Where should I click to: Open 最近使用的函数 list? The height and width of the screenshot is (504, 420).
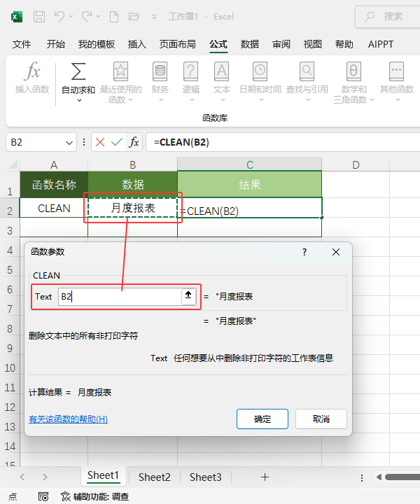(x=120, y=83)
